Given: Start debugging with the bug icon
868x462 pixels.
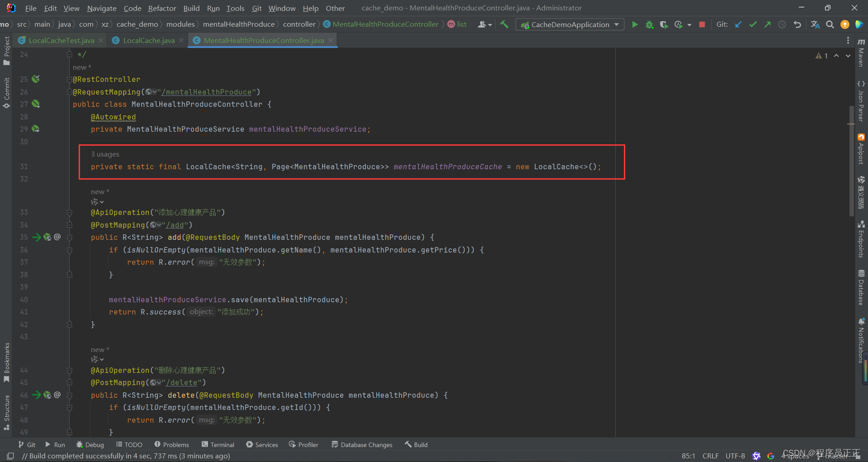Looking at the screenshot, I should pyautogui.click(x=649, y=24).
